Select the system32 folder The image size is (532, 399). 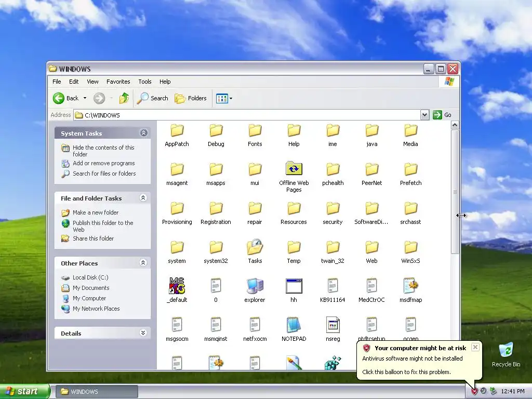click(x=216, y=252)
